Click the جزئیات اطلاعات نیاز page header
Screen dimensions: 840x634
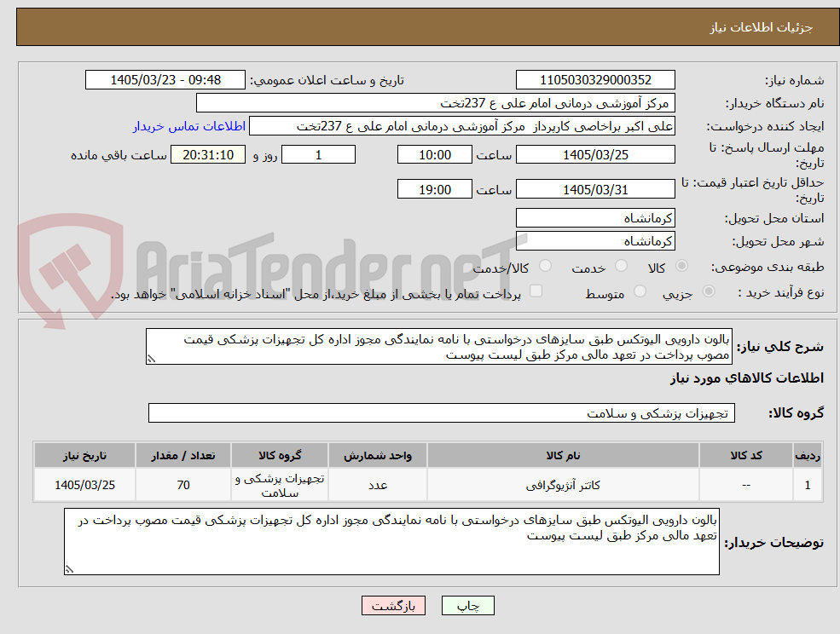761,27
